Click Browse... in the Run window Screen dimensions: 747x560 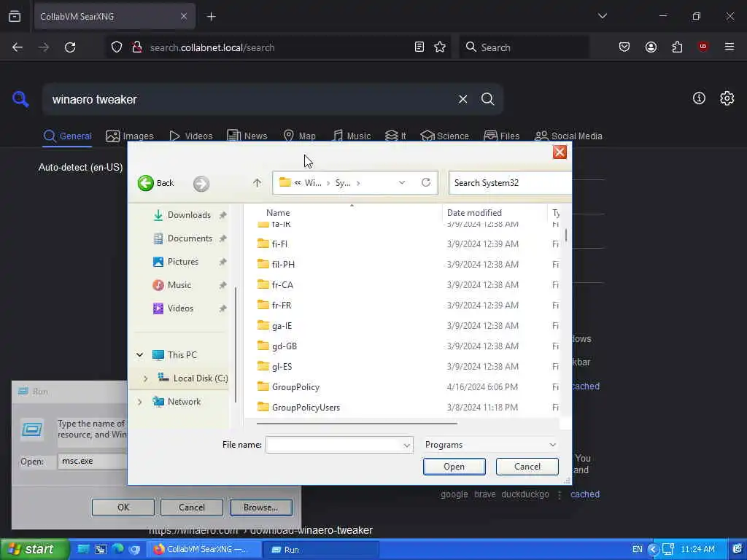pos(260,507)
